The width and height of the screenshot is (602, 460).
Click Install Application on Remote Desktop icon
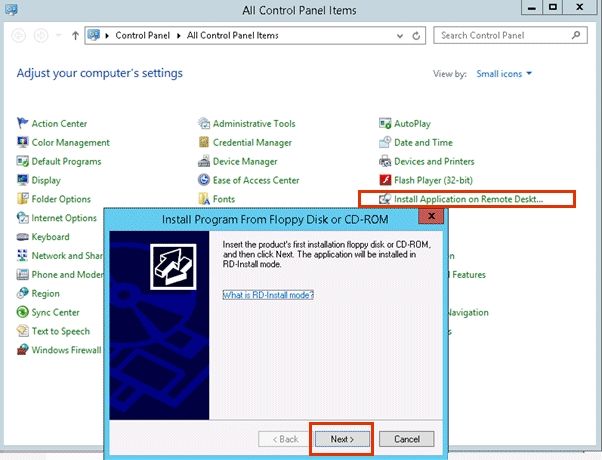pos(385,199)
